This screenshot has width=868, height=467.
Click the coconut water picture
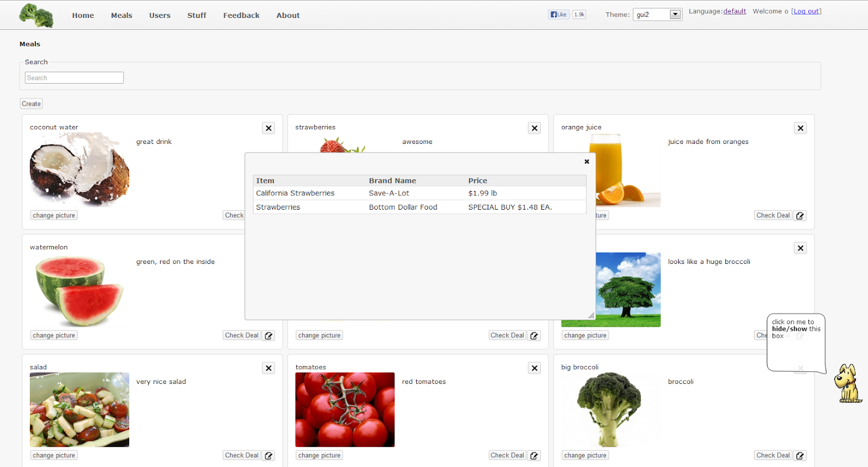(x=79, y=169)
